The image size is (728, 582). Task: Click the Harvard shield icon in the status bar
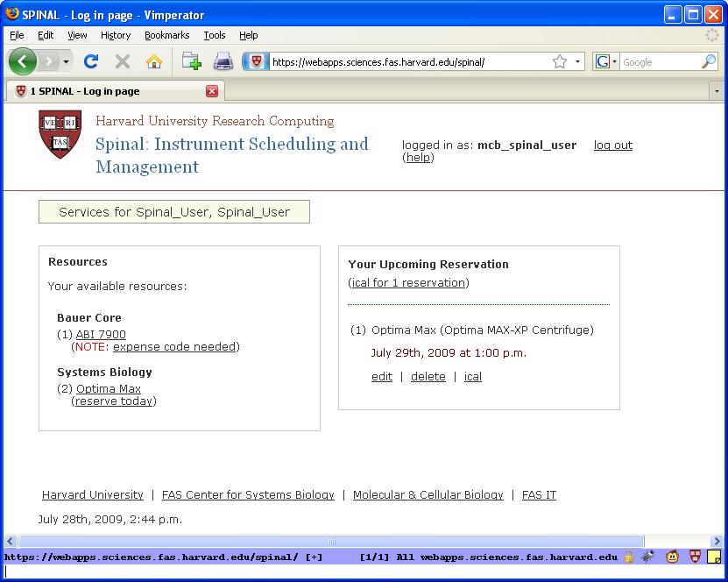tap(693, 557)
